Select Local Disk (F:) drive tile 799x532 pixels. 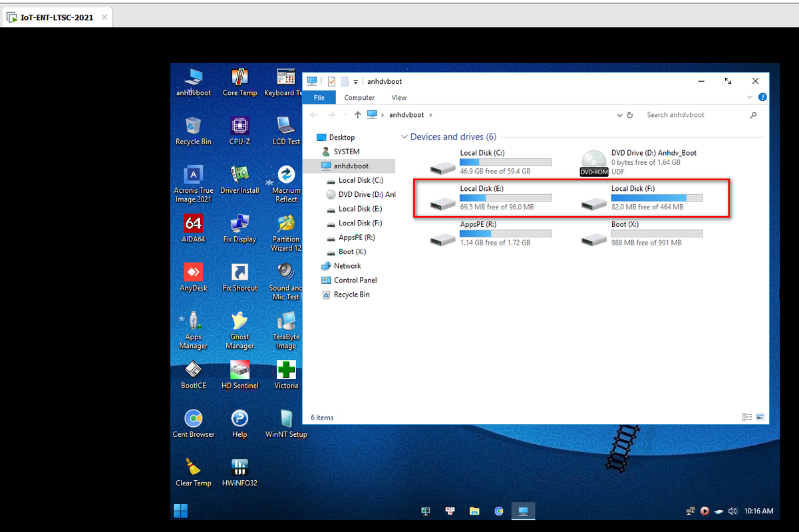(641, 198)
